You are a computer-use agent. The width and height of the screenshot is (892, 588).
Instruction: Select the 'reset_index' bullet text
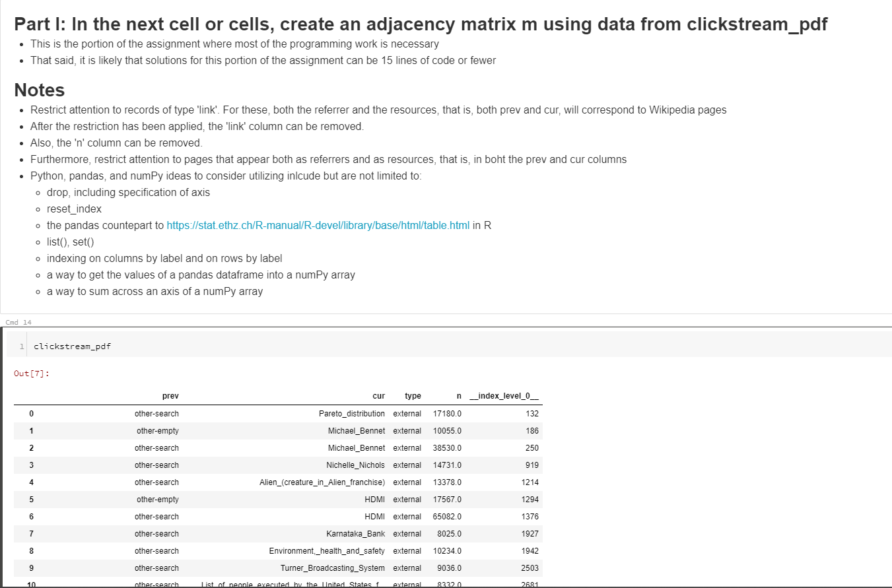pos(75,209)
